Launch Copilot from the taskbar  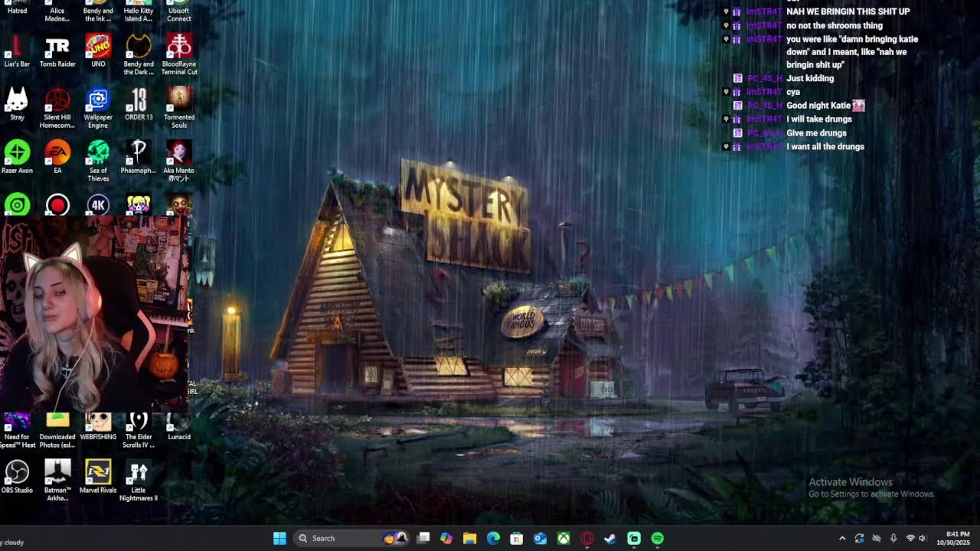pyautogui.click(x=446, y=538)
